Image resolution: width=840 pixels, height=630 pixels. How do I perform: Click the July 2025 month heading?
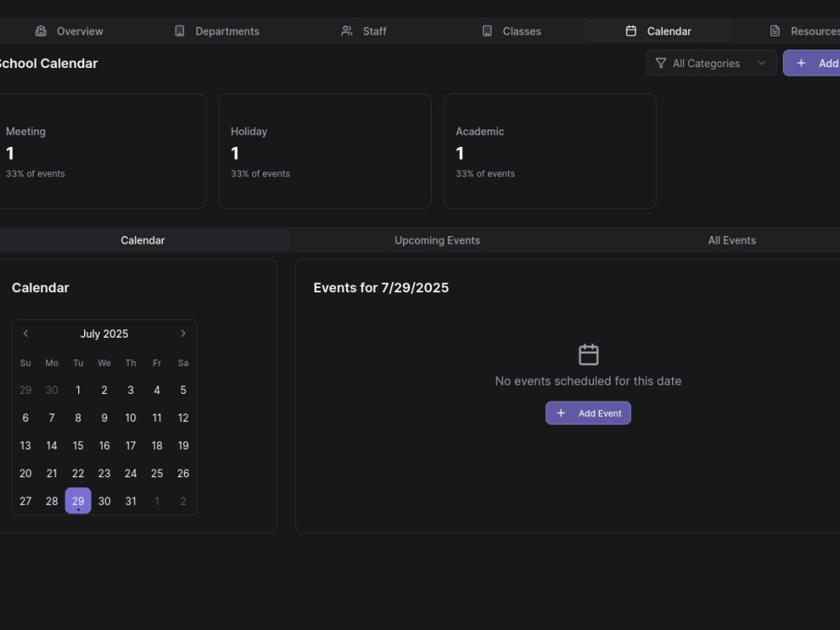pyautogui.click(x=104, y=333)
